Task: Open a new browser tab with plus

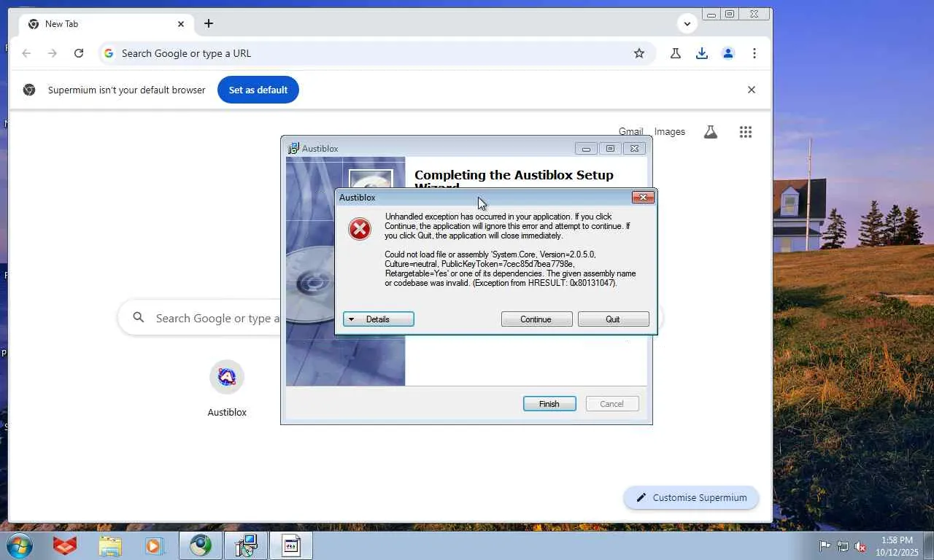Action: [209, 24]
